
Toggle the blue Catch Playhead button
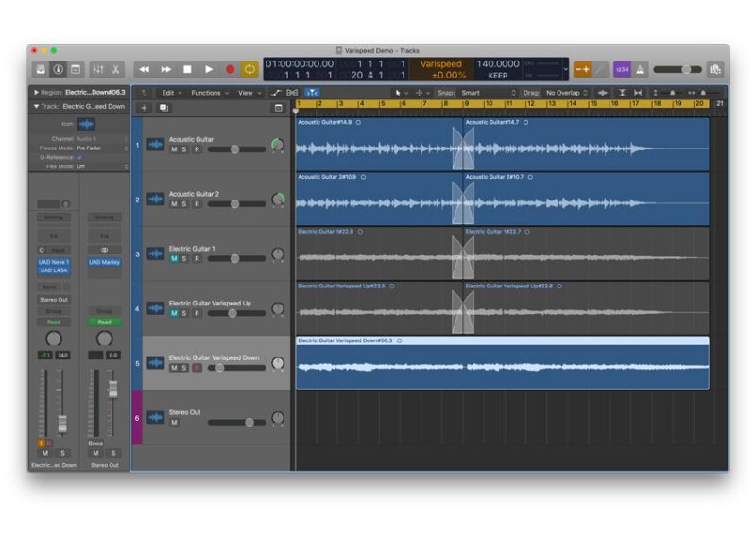point(312,93)
